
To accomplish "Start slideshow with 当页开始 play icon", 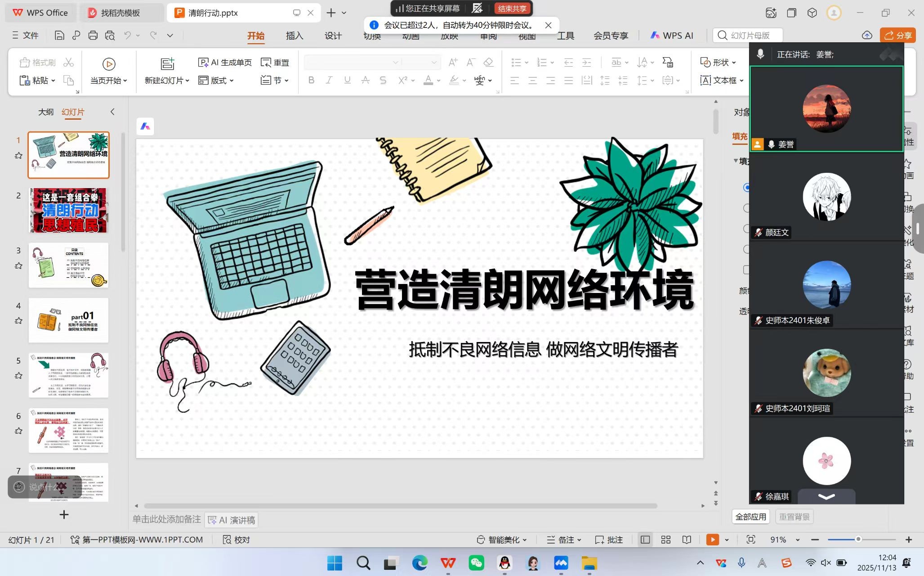I will pos(108,64).
